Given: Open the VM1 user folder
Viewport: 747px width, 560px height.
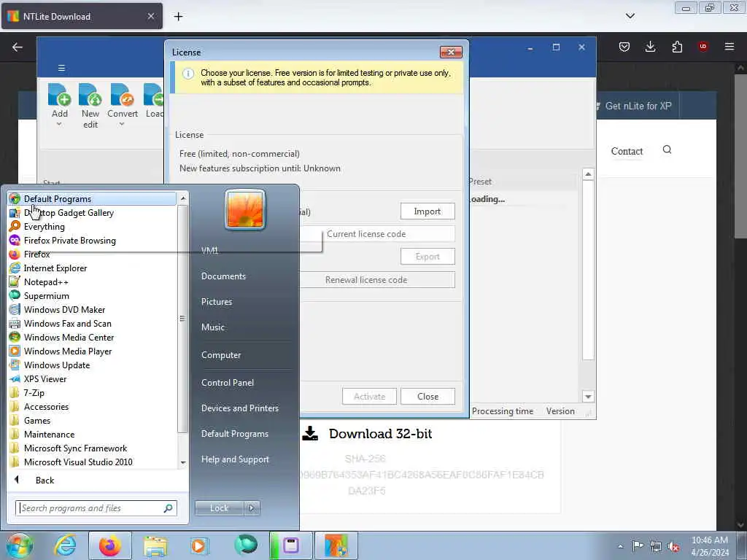Looking at the screenshot, I should 209,251.
